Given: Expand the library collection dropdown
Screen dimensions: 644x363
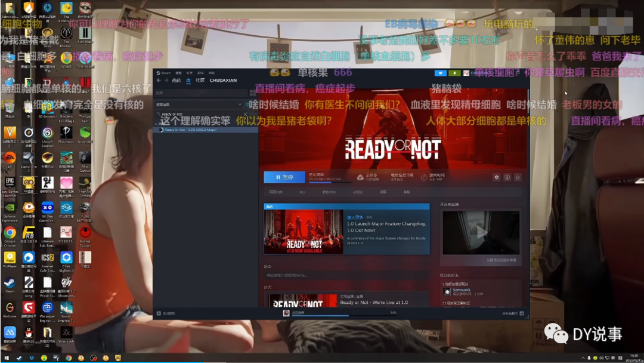Looking at the screenshot, I should click(240, 104).
